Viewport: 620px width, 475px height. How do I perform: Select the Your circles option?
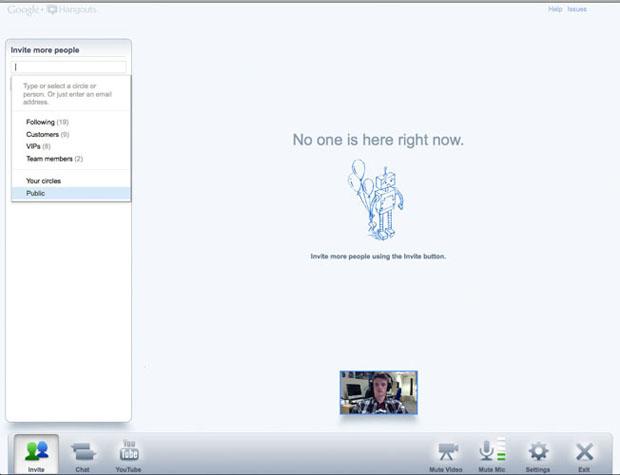coord(43,181)
